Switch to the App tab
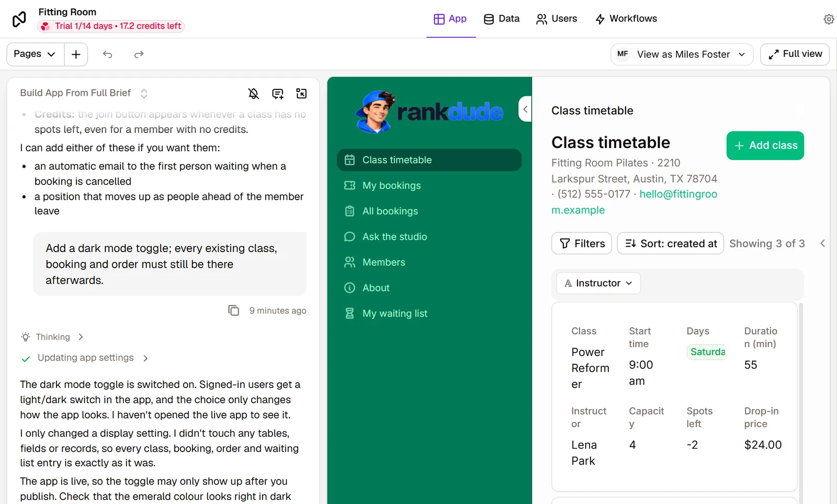 (x=450, y=19)
